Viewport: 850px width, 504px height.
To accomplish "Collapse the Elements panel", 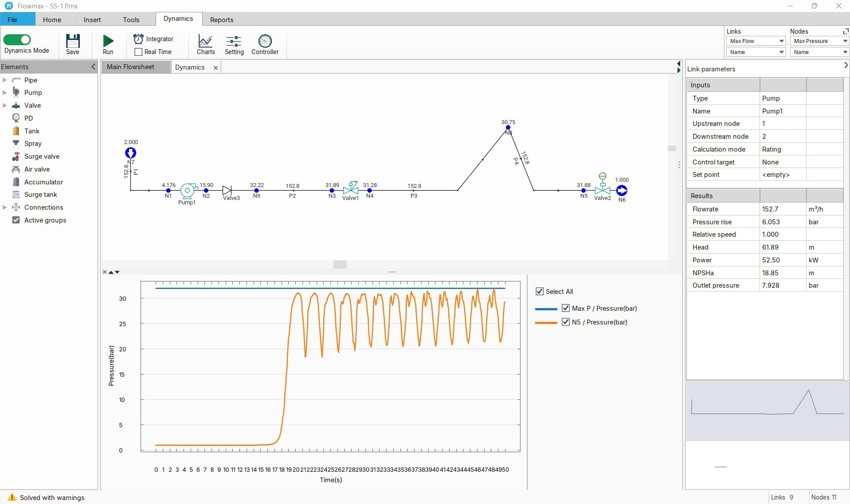I will click(93, 66).
